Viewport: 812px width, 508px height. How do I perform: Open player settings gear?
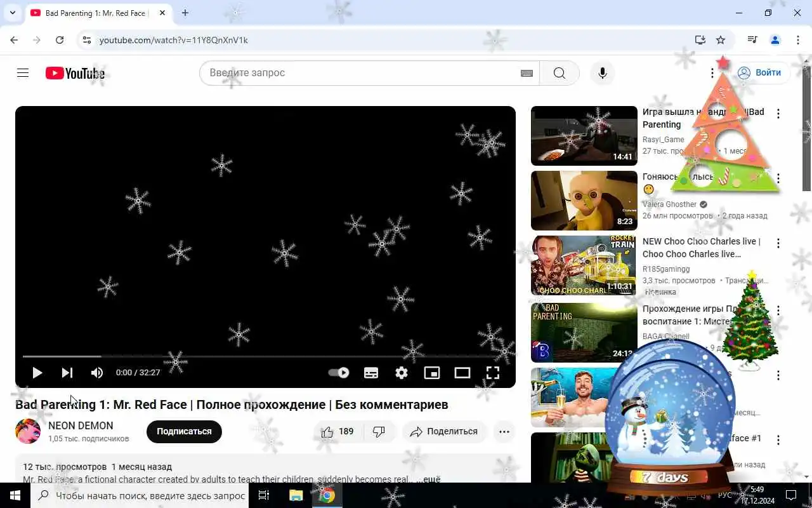pos(402,373)
